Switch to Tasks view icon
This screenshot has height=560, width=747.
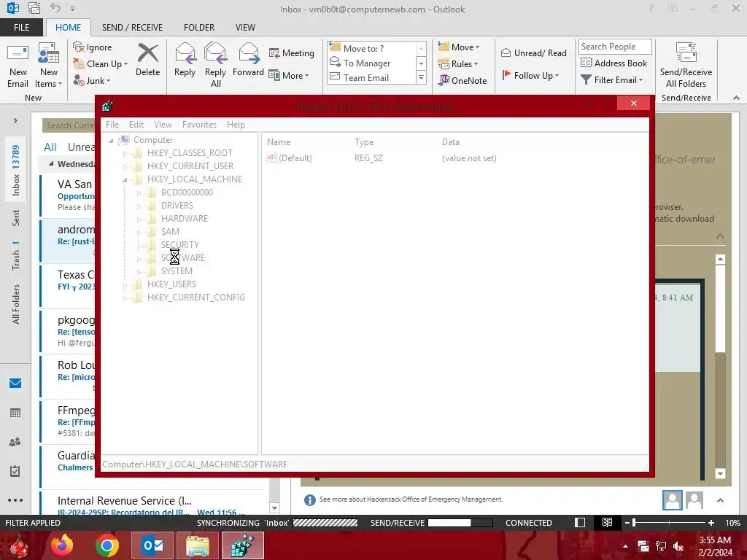(x=15, y=471)
